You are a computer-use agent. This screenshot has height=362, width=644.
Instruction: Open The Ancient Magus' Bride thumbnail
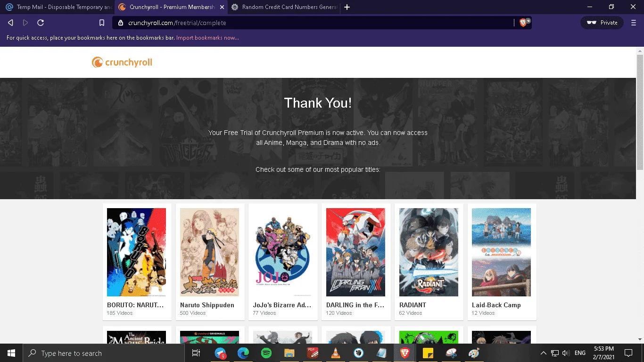(136, 337)
